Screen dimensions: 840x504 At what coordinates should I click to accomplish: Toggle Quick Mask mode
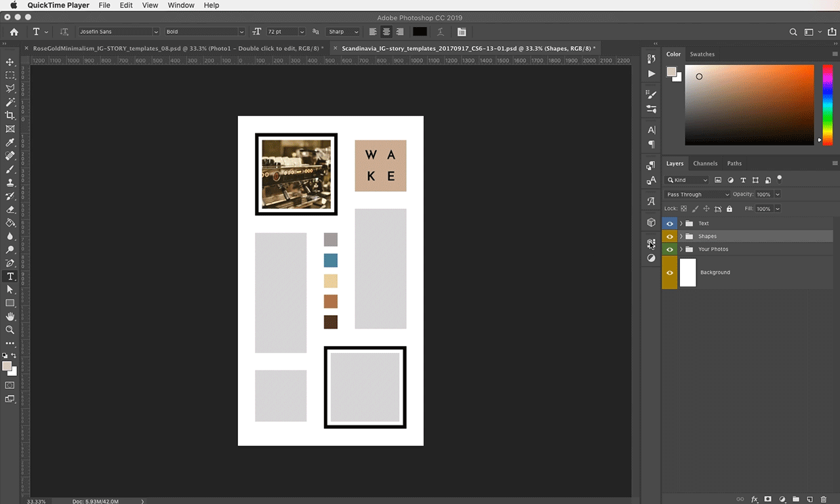10,385
